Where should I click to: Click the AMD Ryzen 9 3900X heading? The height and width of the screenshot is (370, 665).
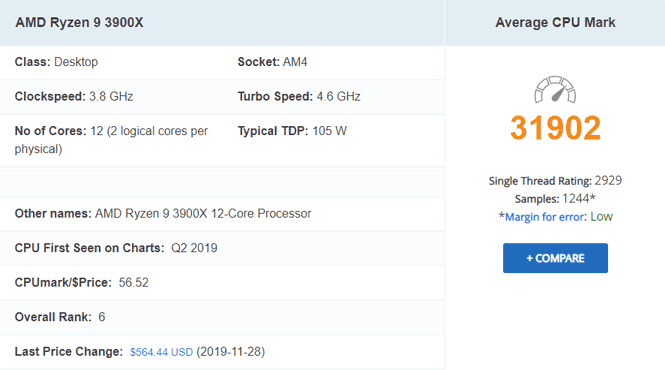[79, 22]
